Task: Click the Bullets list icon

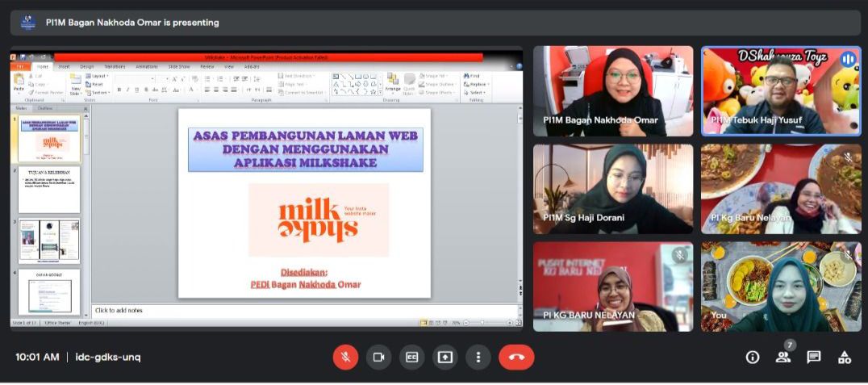Action: point(209,79)
